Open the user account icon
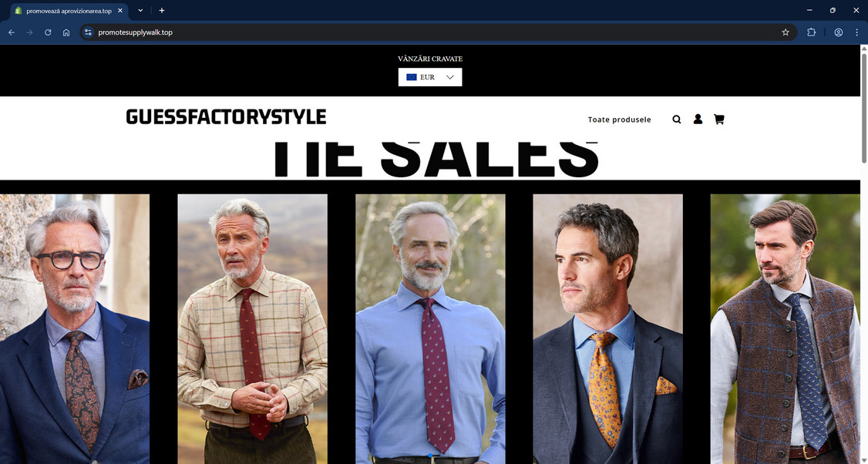Screen dimensions: 868x464 pos(698,119)
